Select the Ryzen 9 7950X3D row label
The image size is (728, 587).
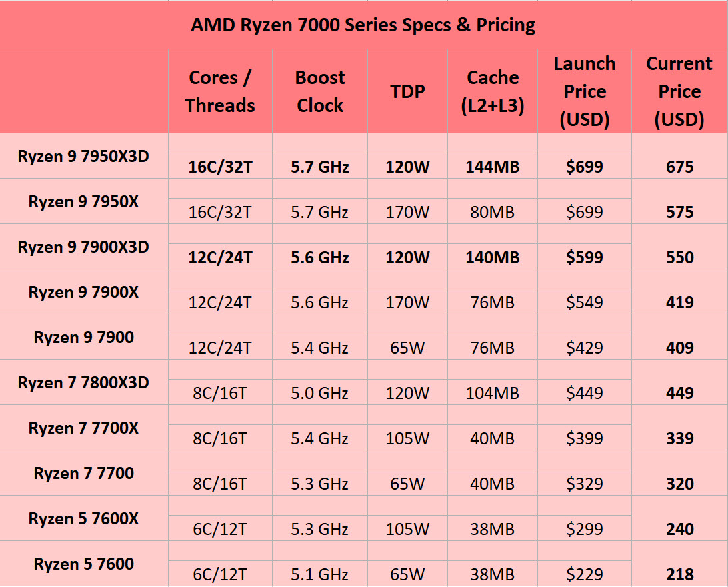tap(83, 157)
